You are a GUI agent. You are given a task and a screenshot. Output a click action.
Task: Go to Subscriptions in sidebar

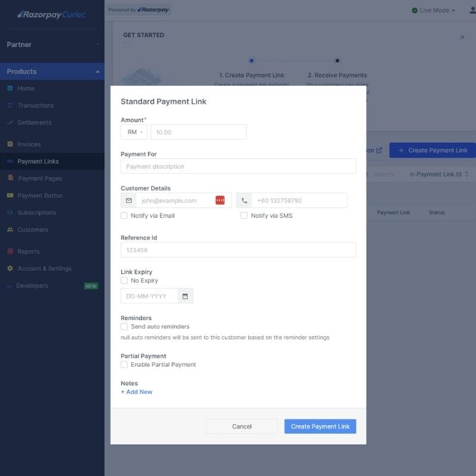click(37, 212)
